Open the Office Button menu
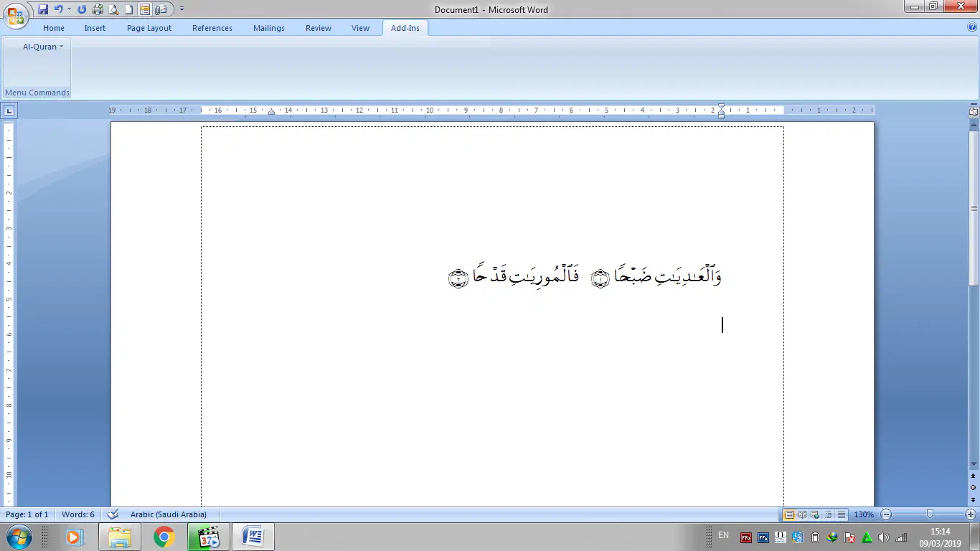The height and width of the screenshot is (551, 980). [15, 15]
